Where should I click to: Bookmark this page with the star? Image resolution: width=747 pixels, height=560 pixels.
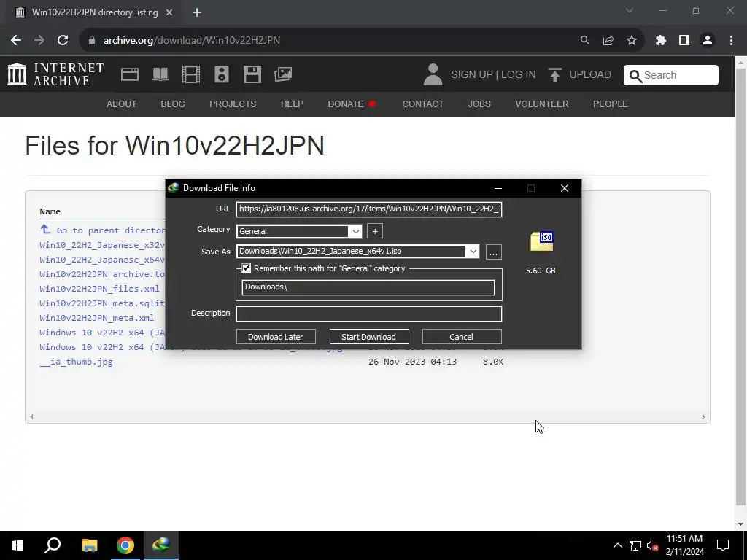[x=632, y=41]
